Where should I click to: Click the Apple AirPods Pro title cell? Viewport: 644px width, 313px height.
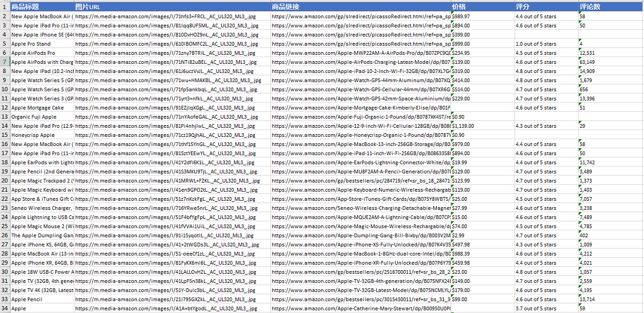[42, 53]
